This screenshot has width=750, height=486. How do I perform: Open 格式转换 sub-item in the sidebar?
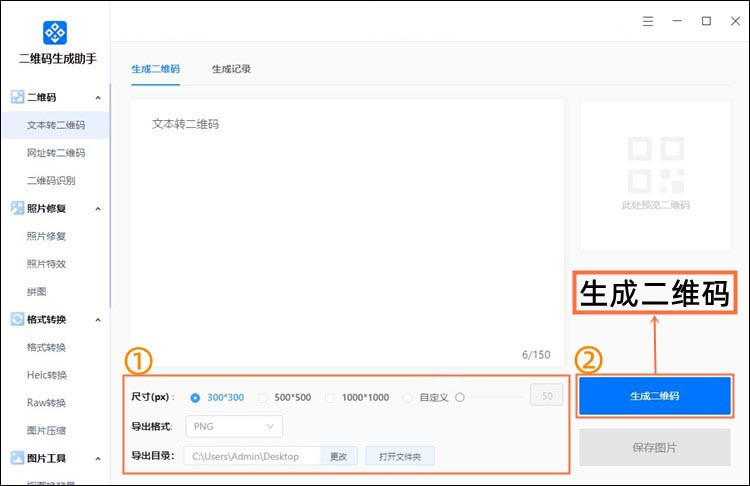[x=46, y=347]
